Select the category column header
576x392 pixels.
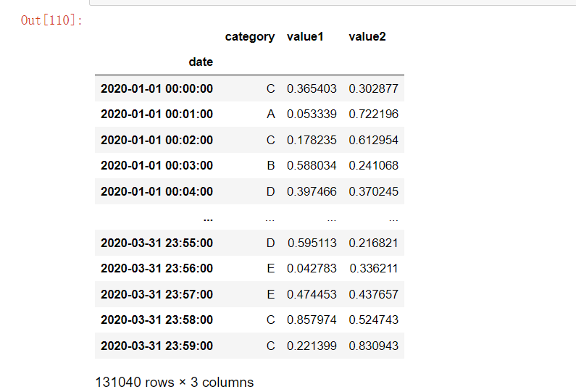[x=250, y=37]
